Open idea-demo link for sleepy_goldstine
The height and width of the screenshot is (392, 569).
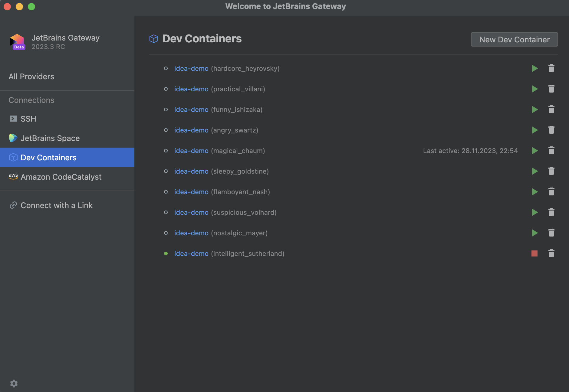pyautogui.click(x=191, y=171)
